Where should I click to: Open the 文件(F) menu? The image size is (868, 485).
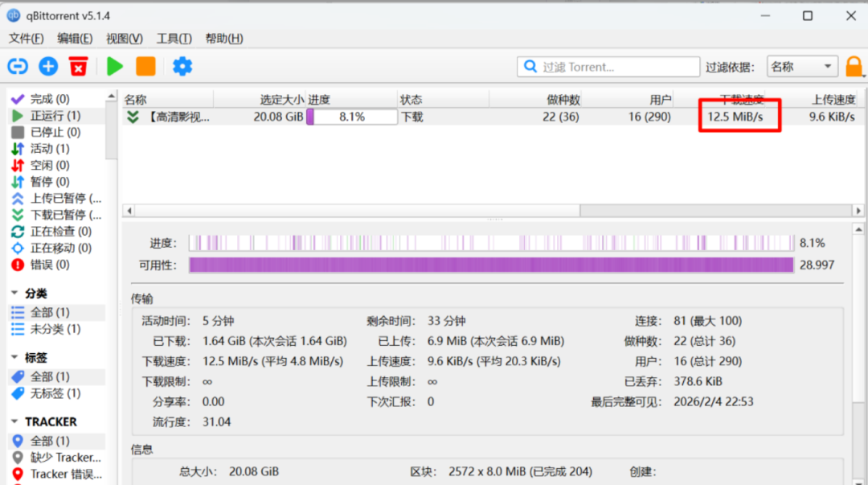26,39
